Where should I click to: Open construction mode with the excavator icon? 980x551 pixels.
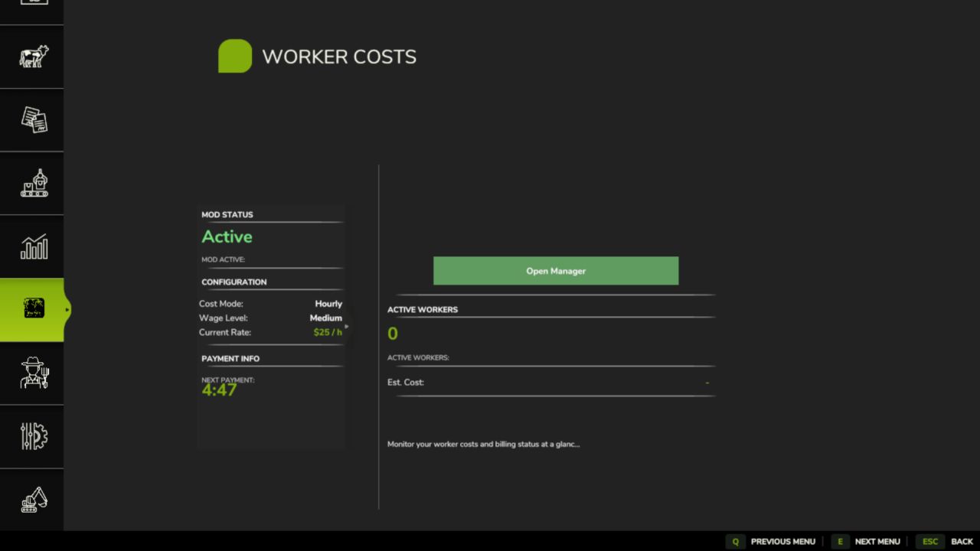click(x=32, y=499)
